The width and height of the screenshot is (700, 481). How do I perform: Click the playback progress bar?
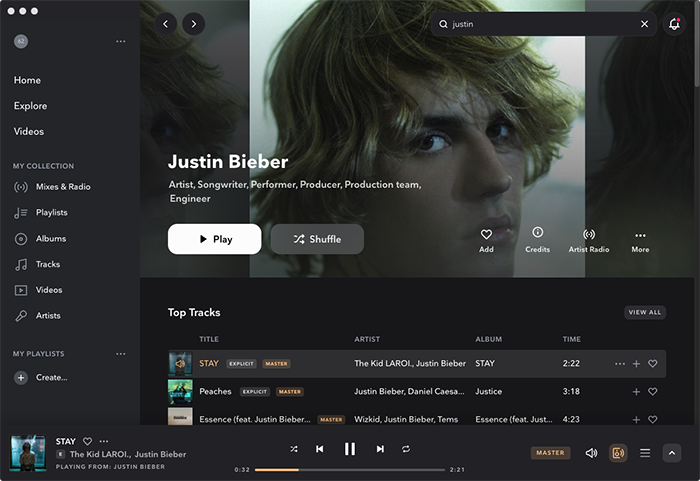point(350,469)
